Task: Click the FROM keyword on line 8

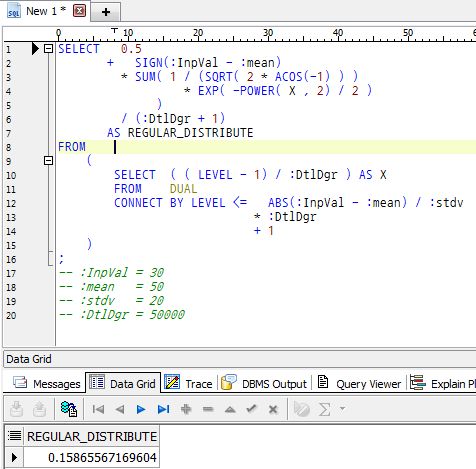Action: 72,147
